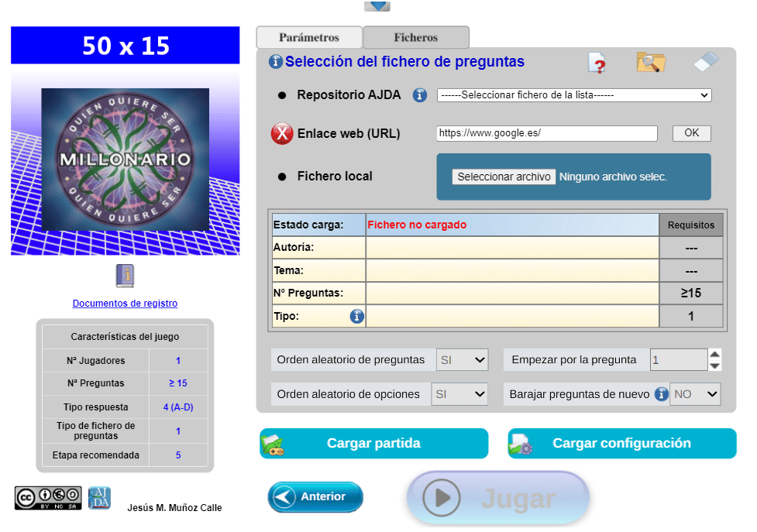Screen dimensions: 757x532
Task: Click the info icon beside Repositorio AJDA
Action: click(x=420, y=95)
